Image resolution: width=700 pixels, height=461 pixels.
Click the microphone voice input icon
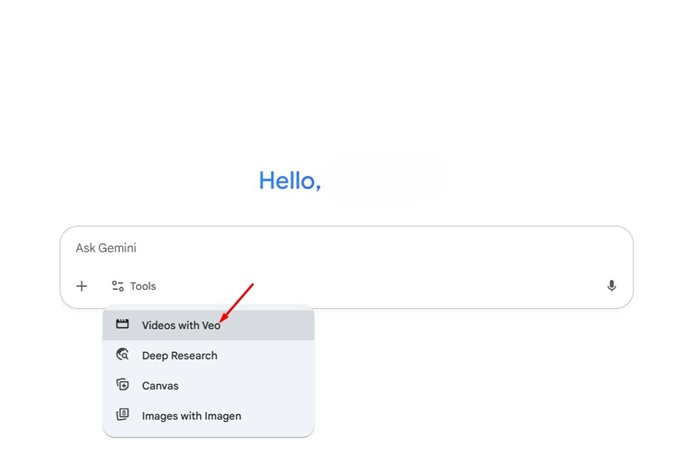612,286
